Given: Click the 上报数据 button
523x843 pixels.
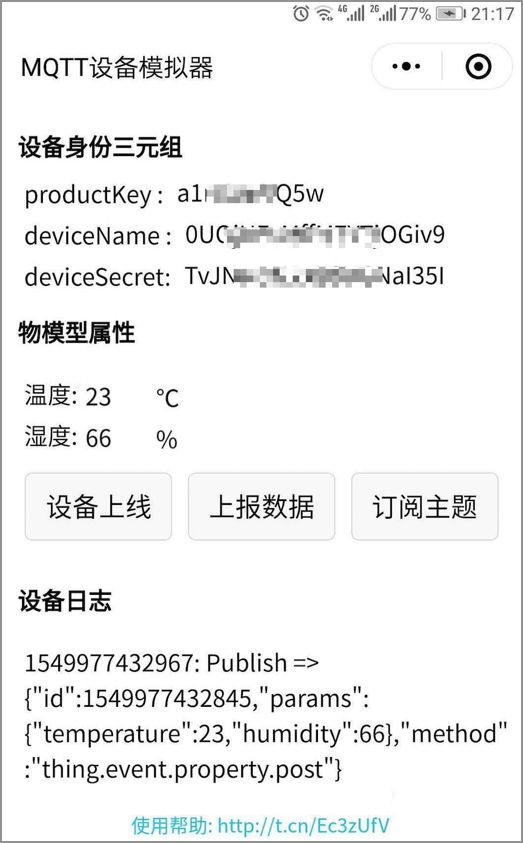Looking at the screenshot, I should [x=261, y=506].
